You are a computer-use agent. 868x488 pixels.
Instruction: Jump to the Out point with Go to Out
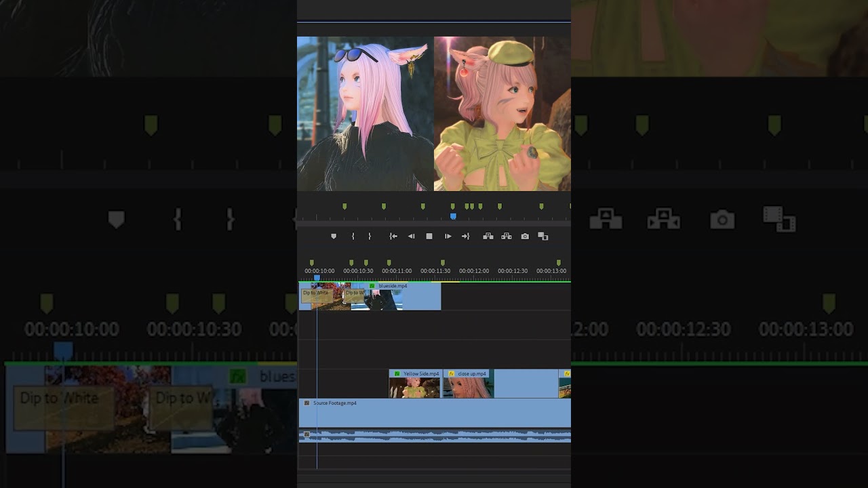[465, 237]
